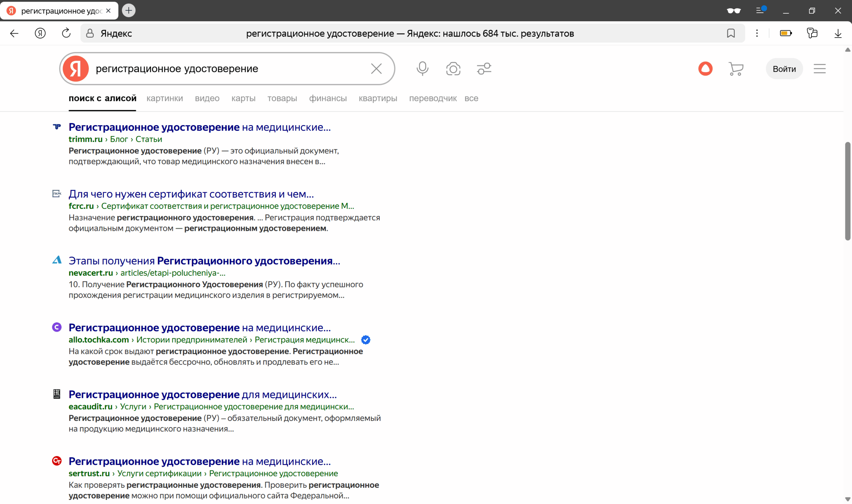
Task: Bookmark page using address bar icon
Action: (x=731, y=33)
